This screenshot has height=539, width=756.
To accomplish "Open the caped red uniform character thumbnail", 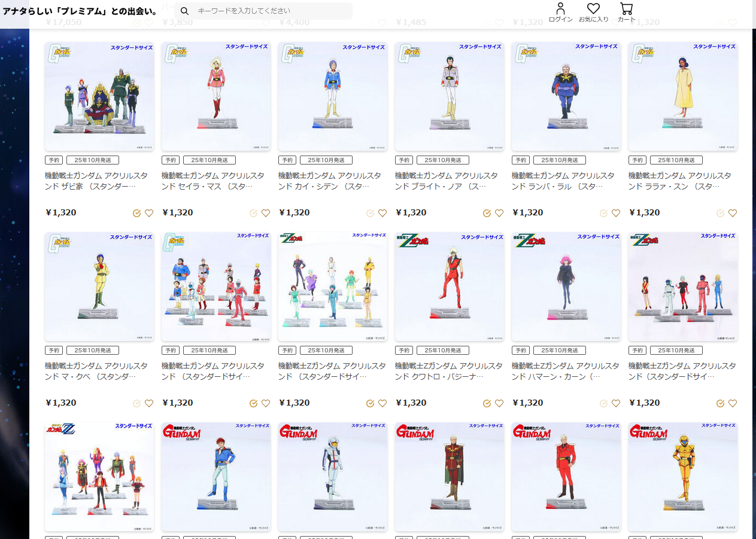I will [x=450, y=477].
